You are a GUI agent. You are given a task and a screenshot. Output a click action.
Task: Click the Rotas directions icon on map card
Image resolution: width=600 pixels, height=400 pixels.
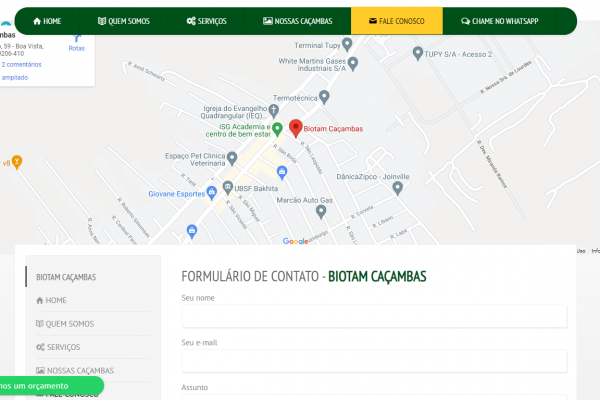(77, 39)
